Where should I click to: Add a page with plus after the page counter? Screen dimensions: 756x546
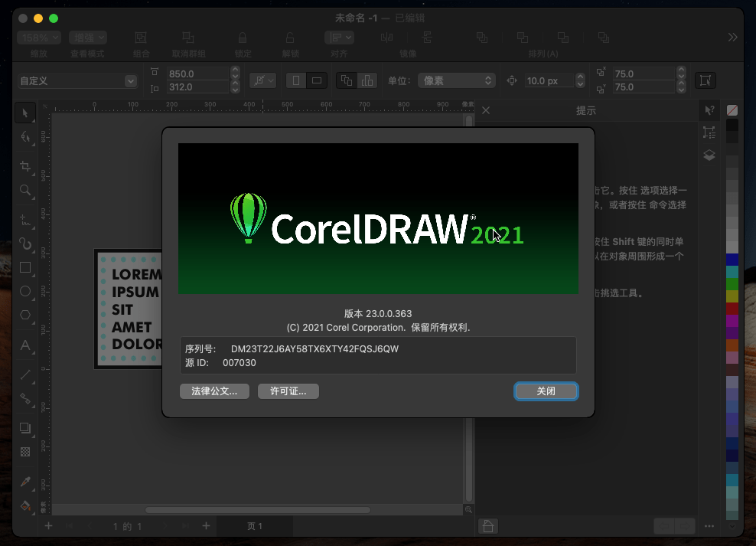(206, 526)
